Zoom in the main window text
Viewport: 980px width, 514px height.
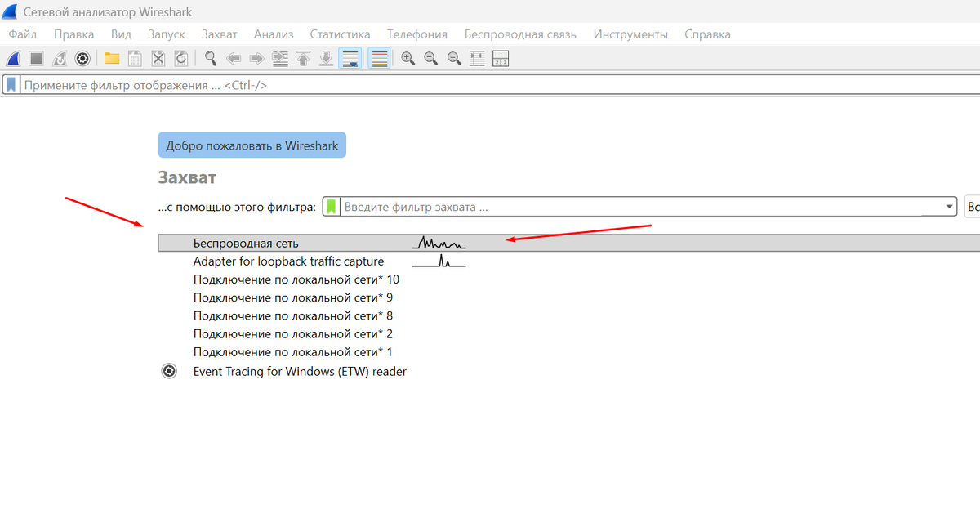(x=408, y=59)
